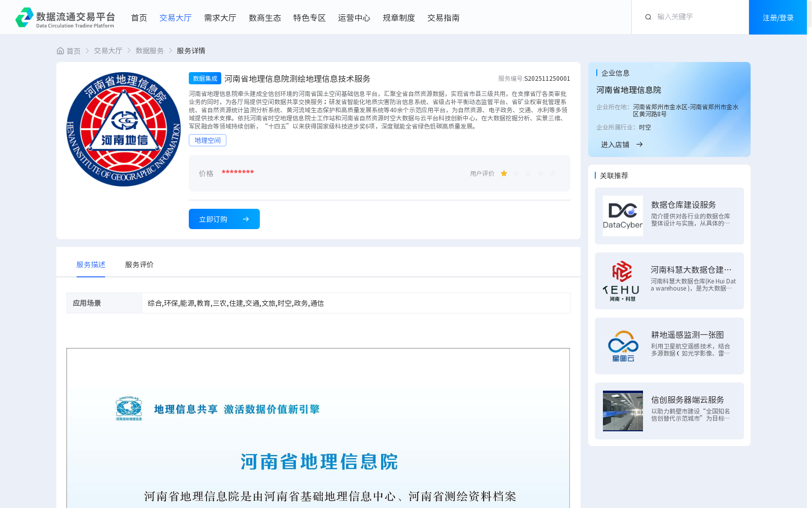Click the banner slogan 地理信息共享 激活数据价值新引擎

237,409
